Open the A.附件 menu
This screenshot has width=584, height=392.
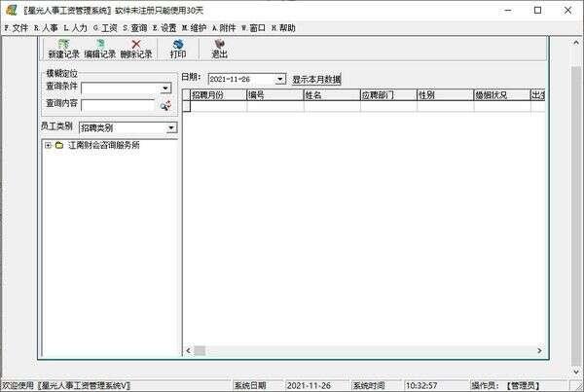(x=224, y=28)
